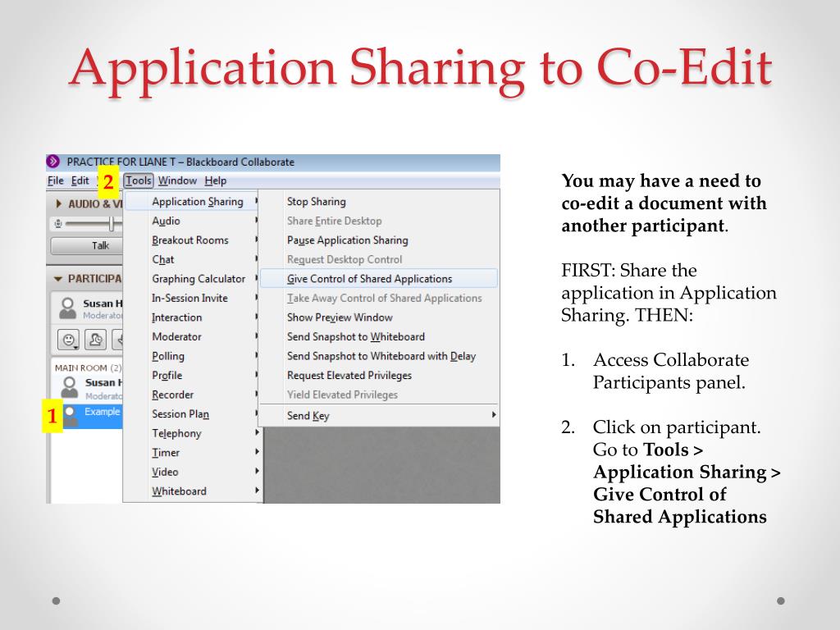Expand the Video submenu arrow

tap(257, 471)
